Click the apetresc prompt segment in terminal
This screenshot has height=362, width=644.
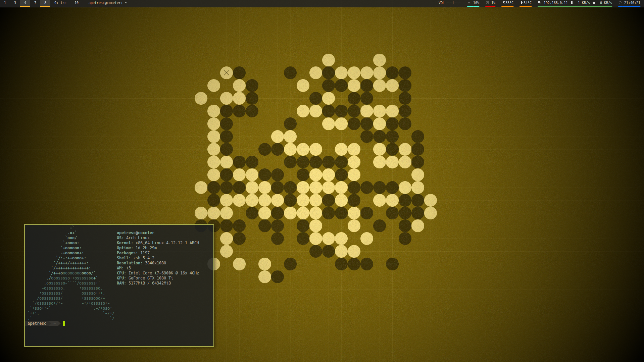[37, 323]
